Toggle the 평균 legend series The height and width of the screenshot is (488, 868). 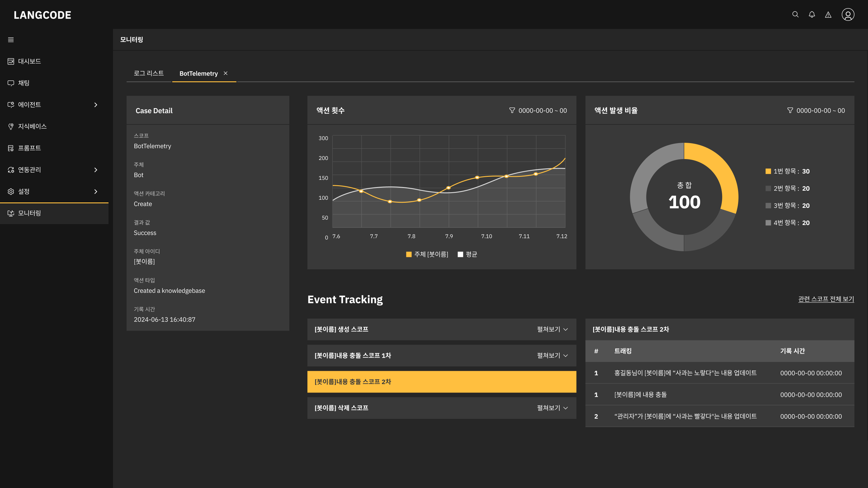tap(467, 254)
